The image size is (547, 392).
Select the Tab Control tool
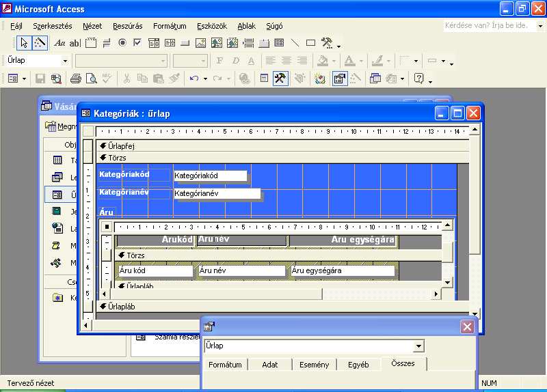coord(264,43)
